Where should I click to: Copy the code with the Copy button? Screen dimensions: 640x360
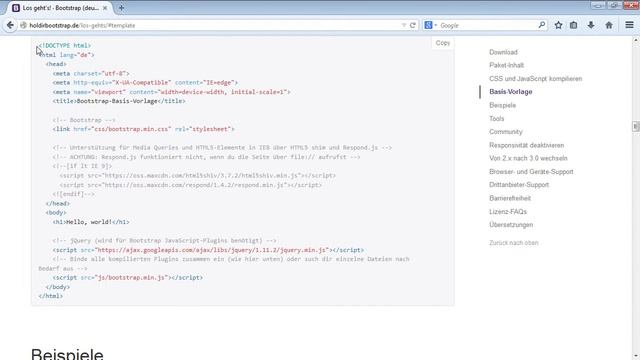442,43
